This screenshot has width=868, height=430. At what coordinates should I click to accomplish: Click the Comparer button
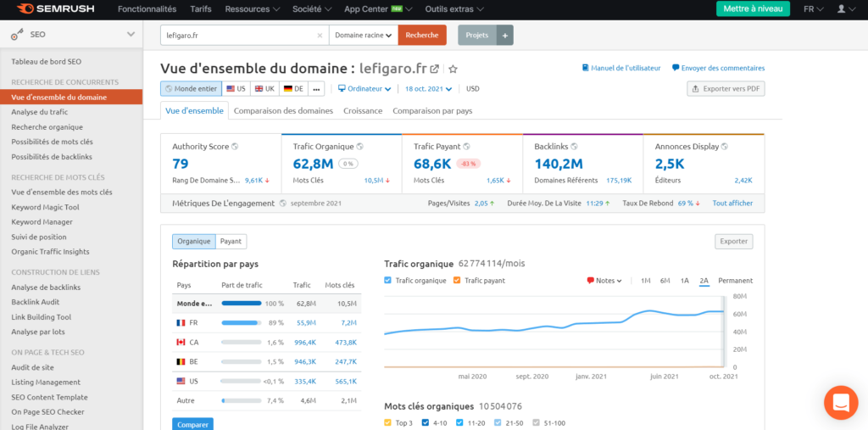click(192, 424)
